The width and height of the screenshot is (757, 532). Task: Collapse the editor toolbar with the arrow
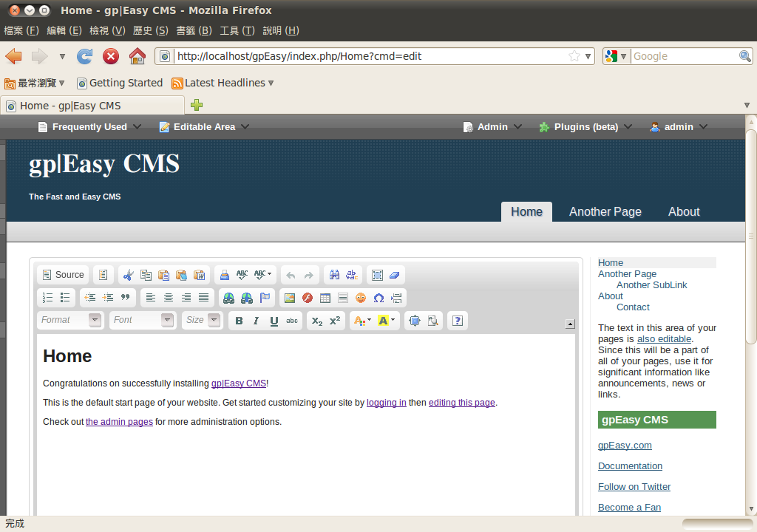[x=570, y=324]
